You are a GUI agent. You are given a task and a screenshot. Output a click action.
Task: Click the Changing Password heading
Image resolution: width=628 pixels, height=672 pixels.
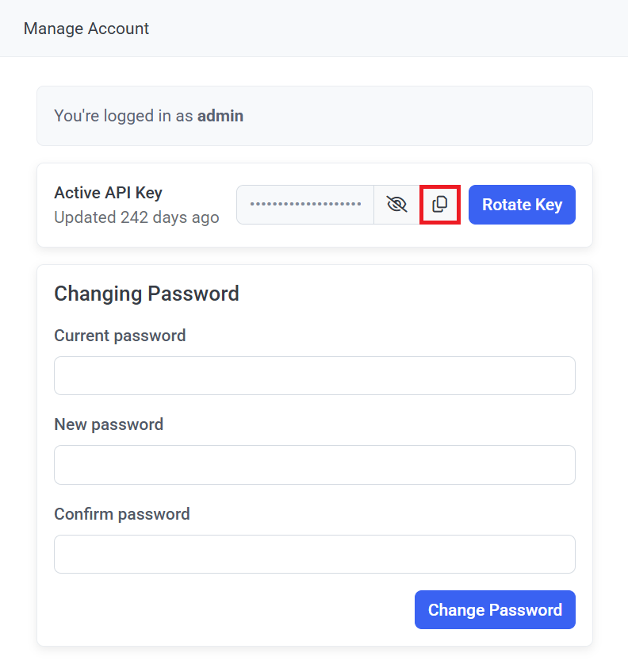click(x=147, y=294)
